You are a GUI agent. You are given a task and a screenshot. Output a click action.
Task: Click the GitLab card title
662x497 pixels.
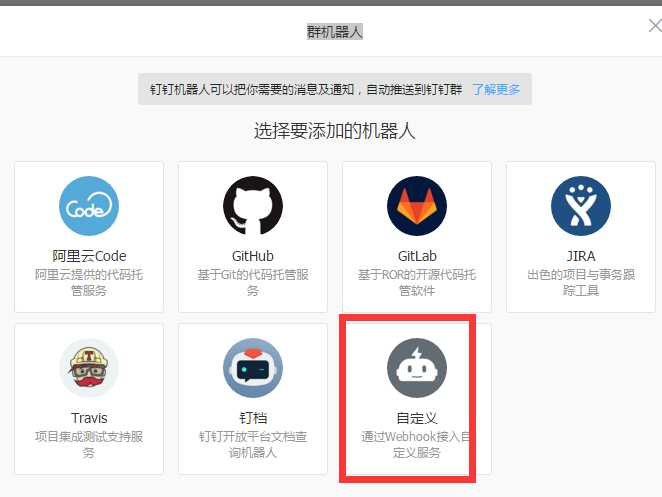click(417, 256)
